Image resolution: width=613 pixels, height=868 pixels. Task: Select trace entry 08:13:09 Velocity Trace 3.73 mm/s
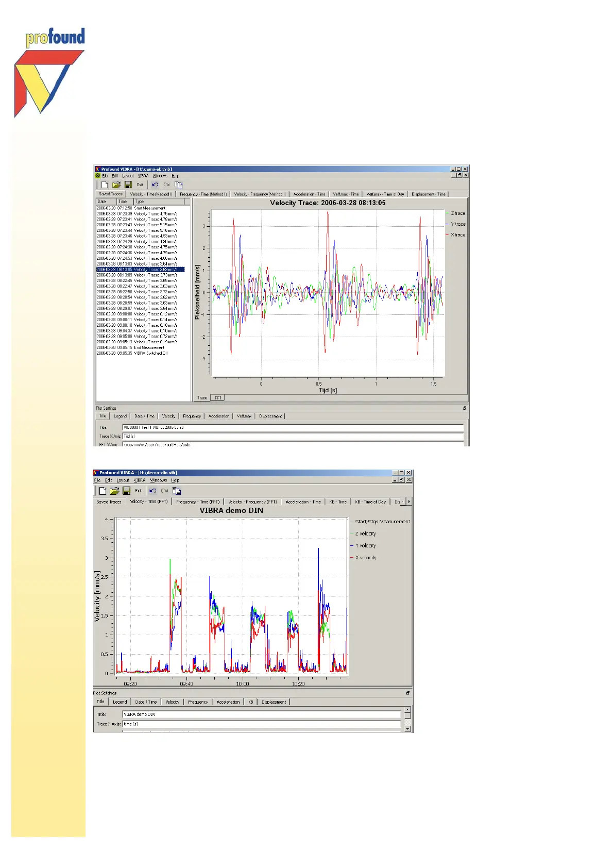click(x=140, y=275)
